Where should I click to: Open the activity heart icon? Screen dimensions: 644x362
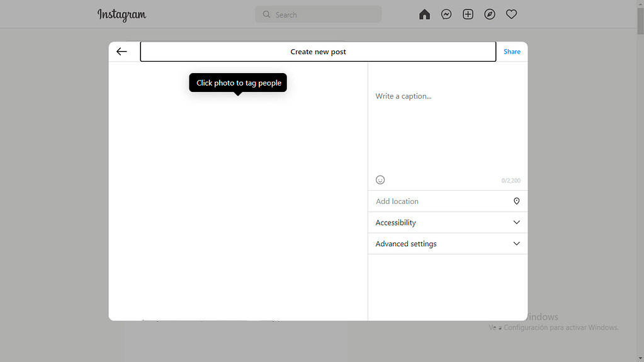coord(511,14)
